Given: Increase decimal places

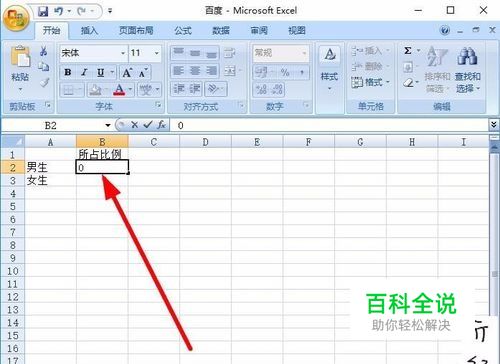Looking at the screenshot, I should point(262,89).
